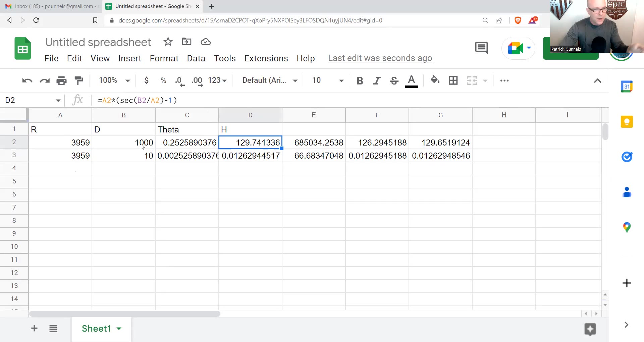Open the Help menu
Image resolution: width=644 pixels, height=342 pixels.
(306, 58)
